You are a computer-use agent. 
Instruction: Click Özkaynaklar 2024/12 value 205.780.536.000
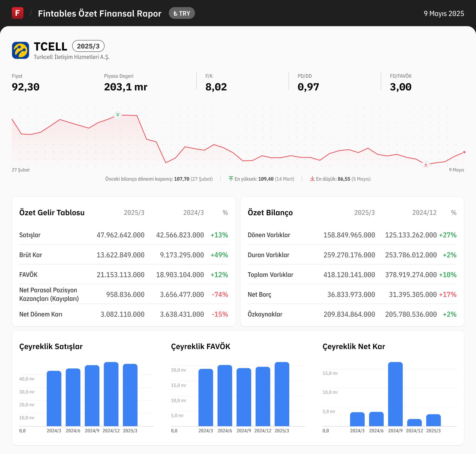pyautogui.click(x=411, y=314)
